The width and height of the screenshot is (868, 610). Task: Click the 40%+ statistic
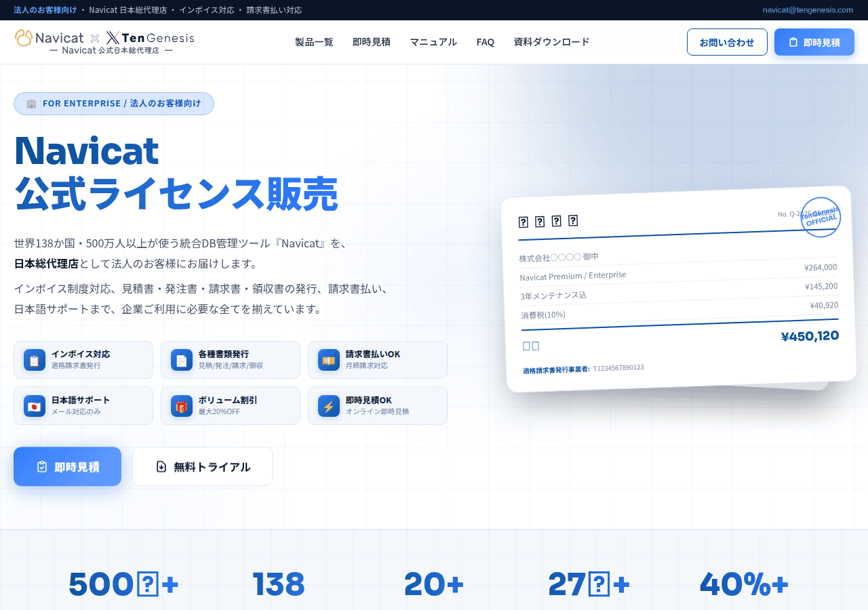[x=744, y=584]
